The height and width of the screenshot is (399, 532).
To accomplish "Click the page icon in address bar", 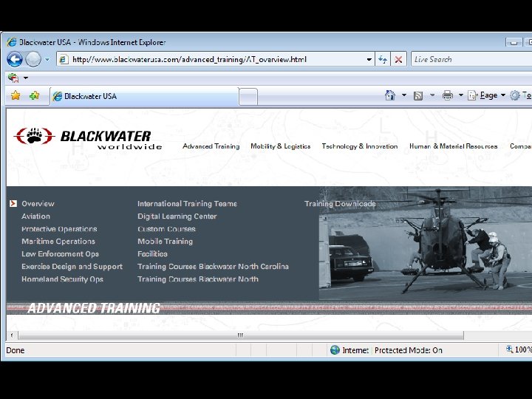I will pos(64,59).
